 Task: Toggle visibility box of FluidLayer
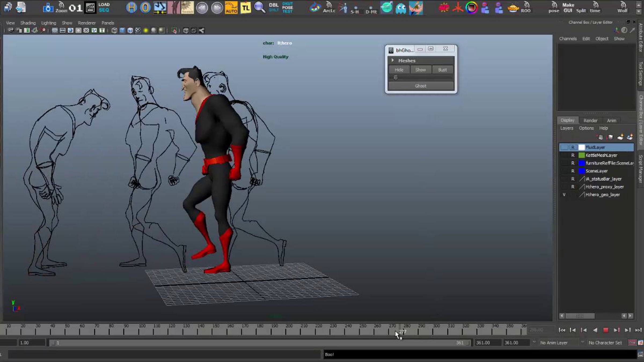[x=564, y=147]
